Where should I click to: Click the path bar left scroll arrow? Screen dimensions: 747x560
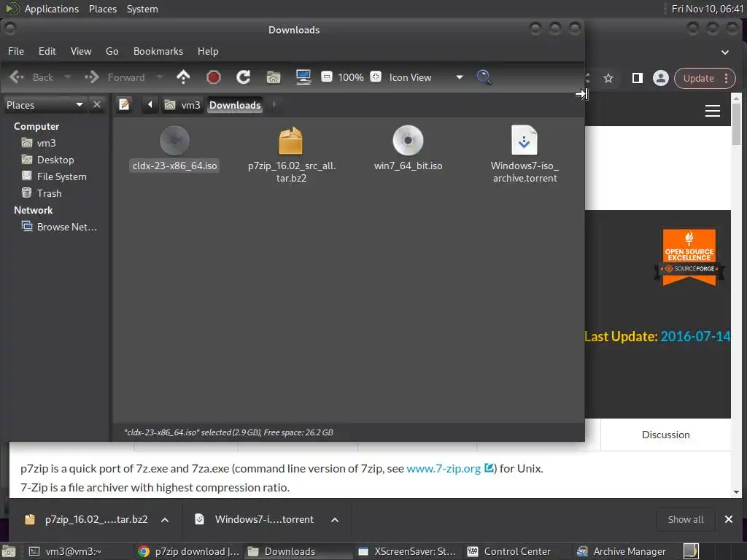pos(150,105)
